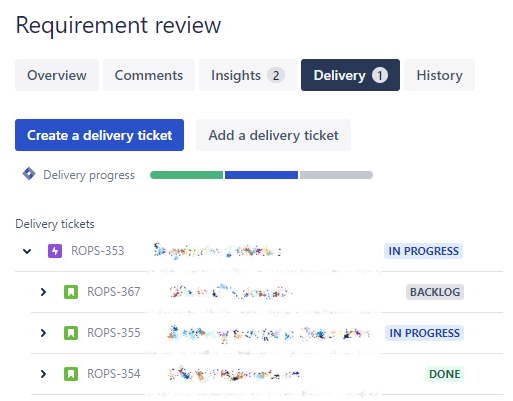Expand the ROPS-355 ticket row

coord(43,333)
